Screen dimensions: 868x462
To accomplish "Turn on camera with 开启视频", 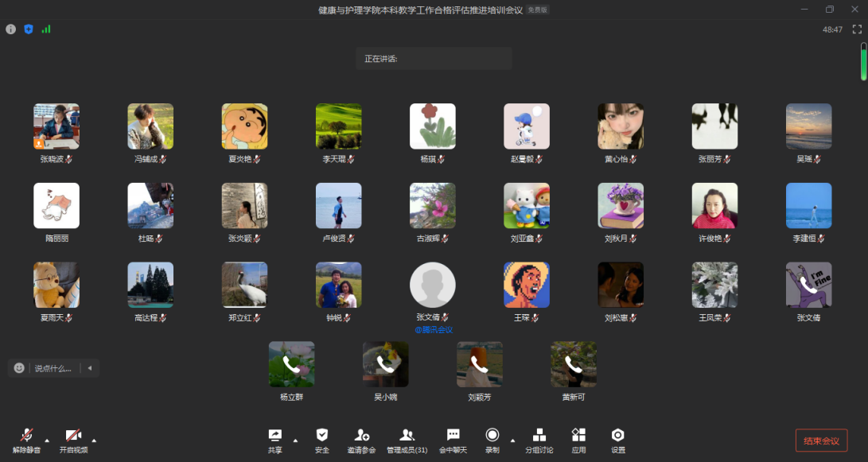I will (x=73, y=440).
